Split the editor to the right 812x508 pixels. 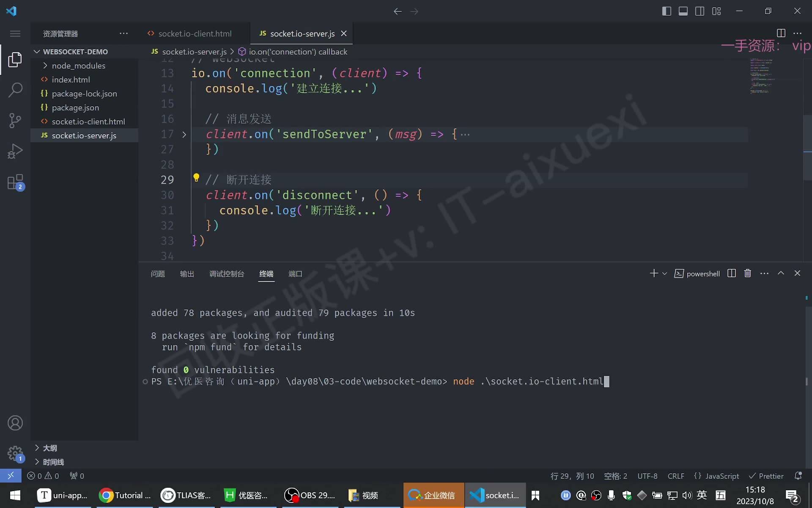coord(781,33)
